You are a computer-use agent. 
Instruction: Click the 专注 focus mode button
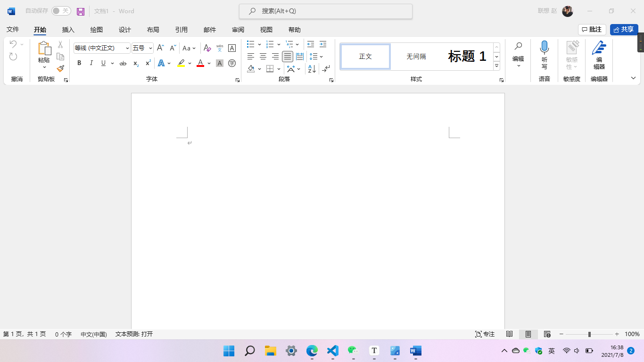tap(485, 334)
